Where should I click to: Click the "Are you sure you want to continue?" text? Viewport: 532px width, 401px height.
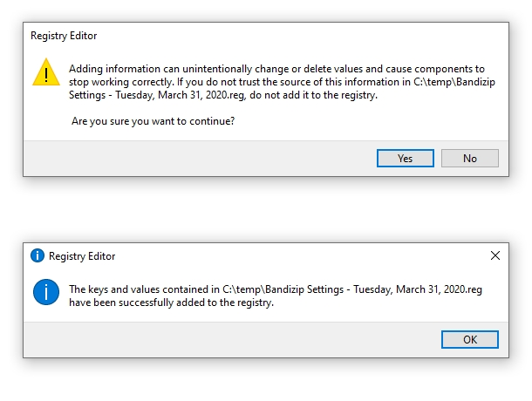(x=153, y=120)
